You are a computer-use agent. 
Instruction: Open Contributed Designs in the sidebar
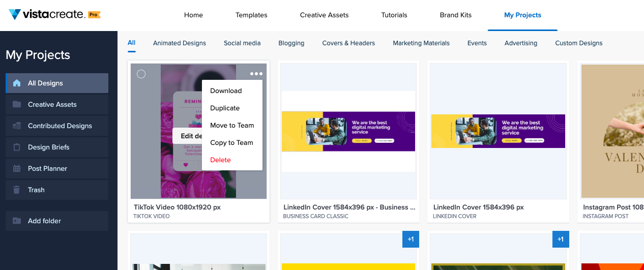click(57, 126)
